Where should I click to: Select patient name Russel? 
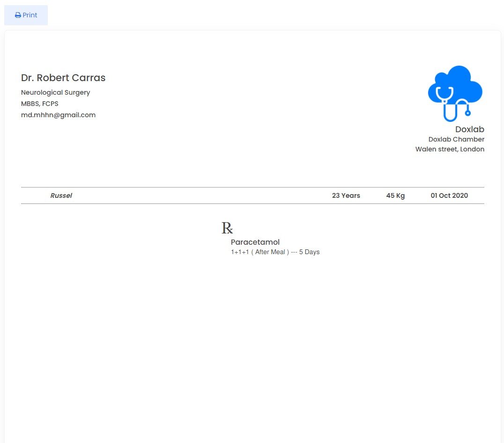(61, 195)
